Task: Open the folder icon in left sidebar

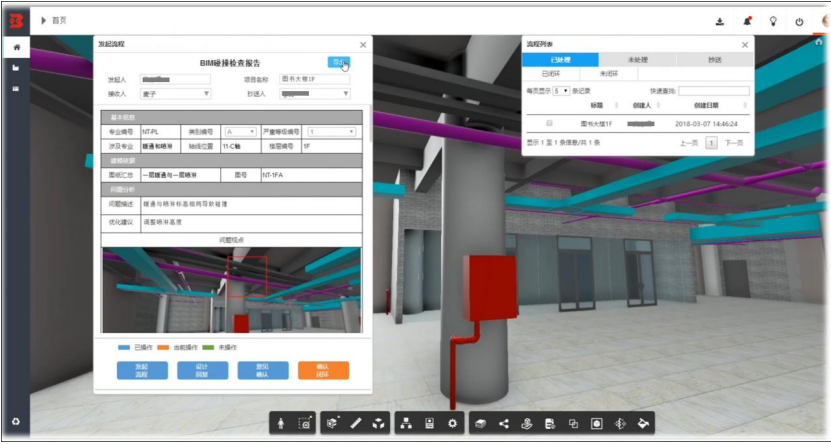Action: (x=16, y=68)
